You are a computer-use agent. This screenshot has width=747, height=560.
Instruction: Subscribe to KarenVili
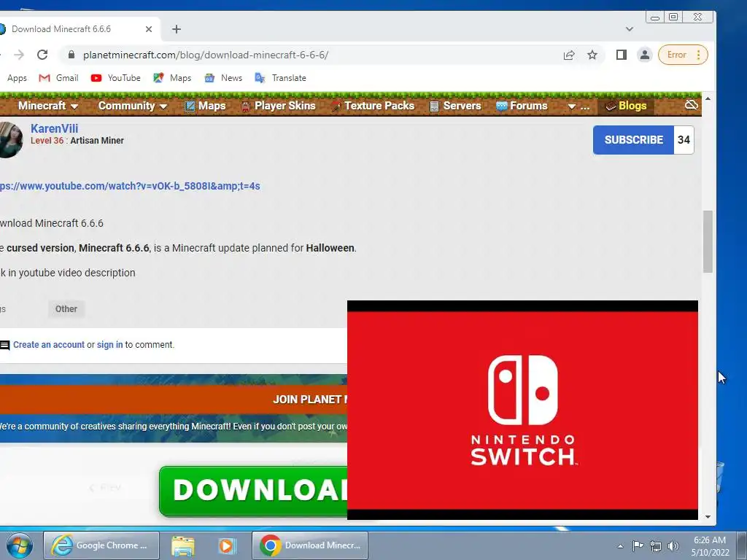634,140
